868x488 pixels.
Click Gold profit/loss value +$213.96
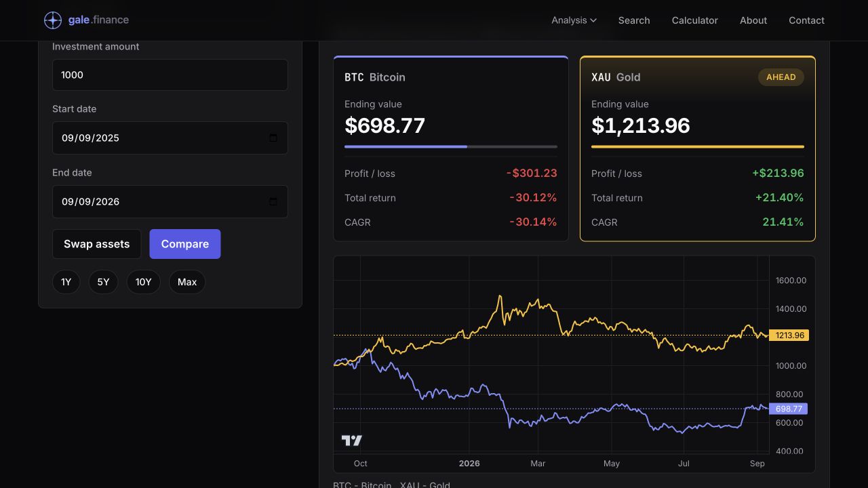778,173
